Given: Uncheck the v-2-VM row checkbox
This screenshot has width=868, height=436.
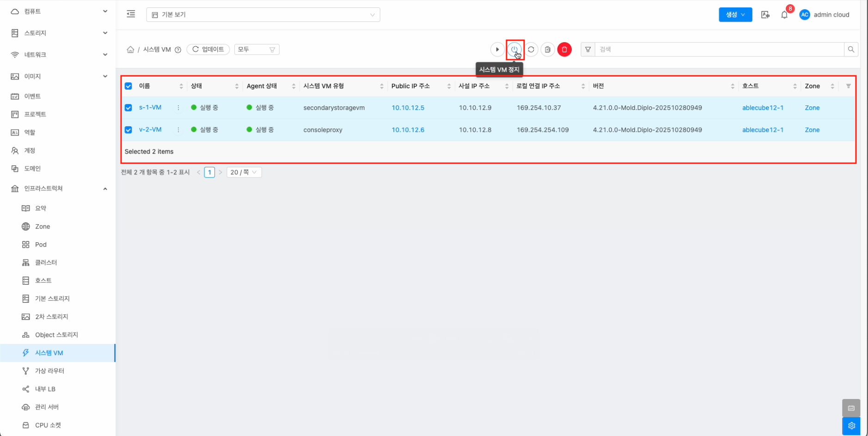Looking at the screenshot, I should (128, 130).
